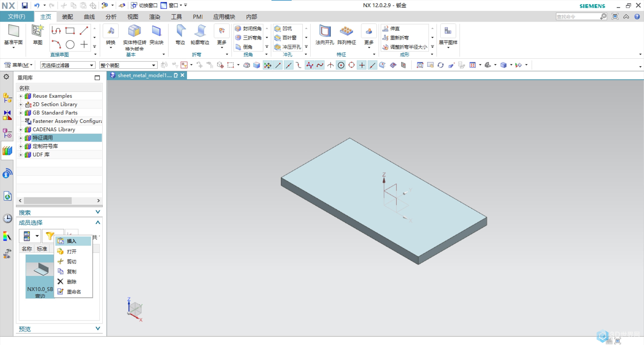Click the Save icon in title bar
644x345 pixels.
click(24, 5)
